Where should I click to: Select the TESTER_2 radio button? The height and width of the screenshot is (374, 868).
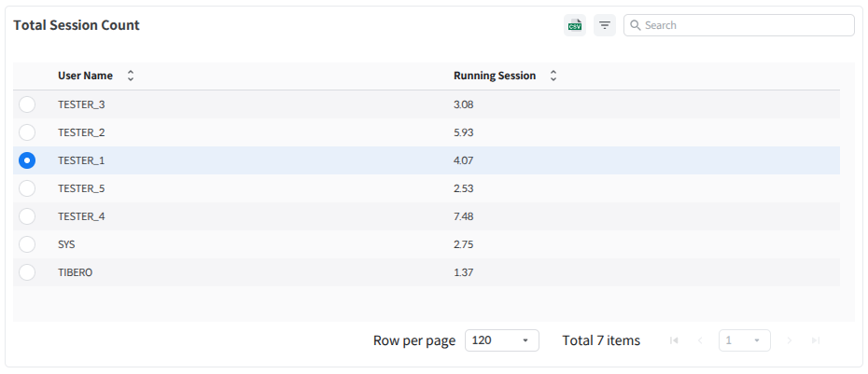[x=27, y=132]
